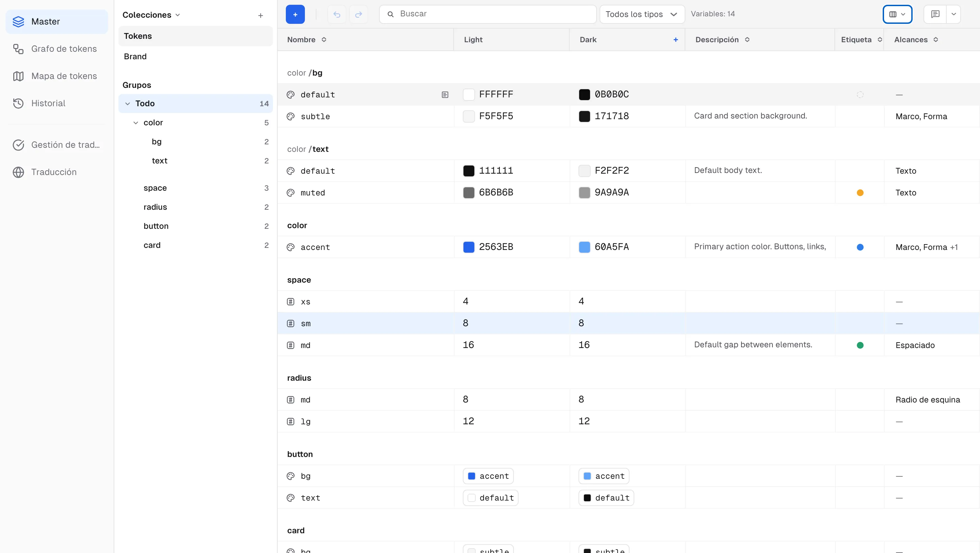The height and width of the screenshot is (553, 980).
Task: Click the Buscar search field
Action: (x=488, y=14)
